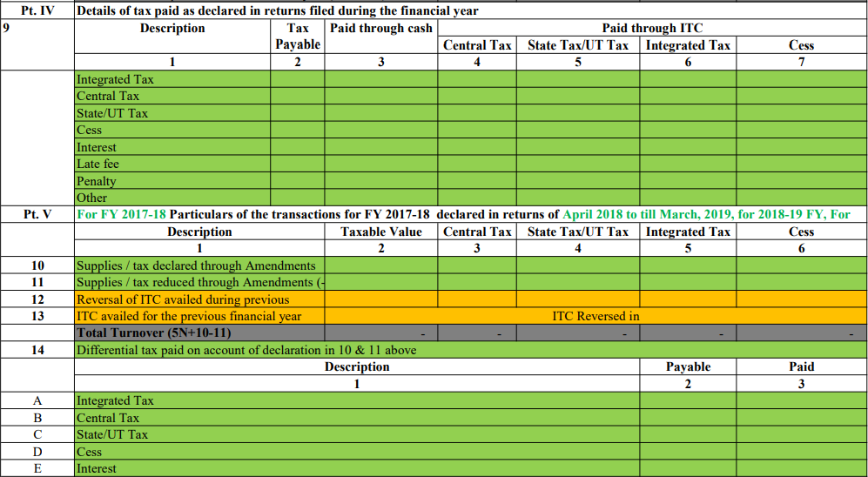Select Taxable Value cell for row 10
The height and width of the screenshot is (477, 868).
(380, 265)
